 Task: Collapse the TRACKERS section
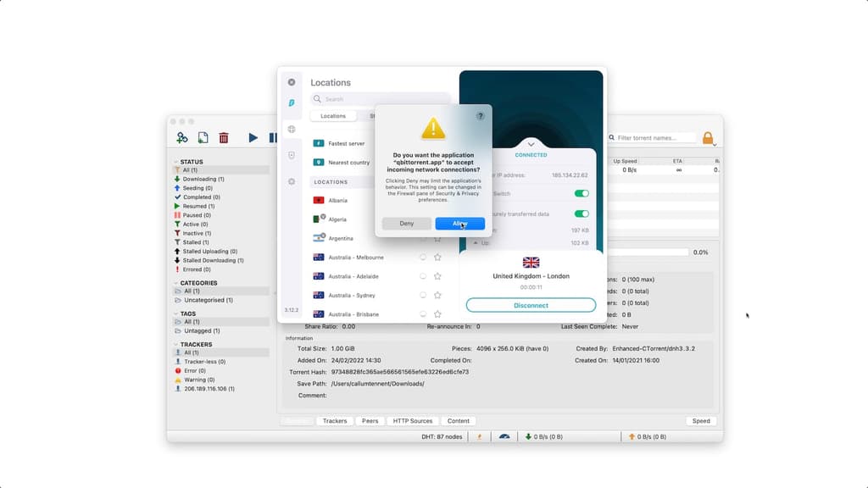(176, 344)
